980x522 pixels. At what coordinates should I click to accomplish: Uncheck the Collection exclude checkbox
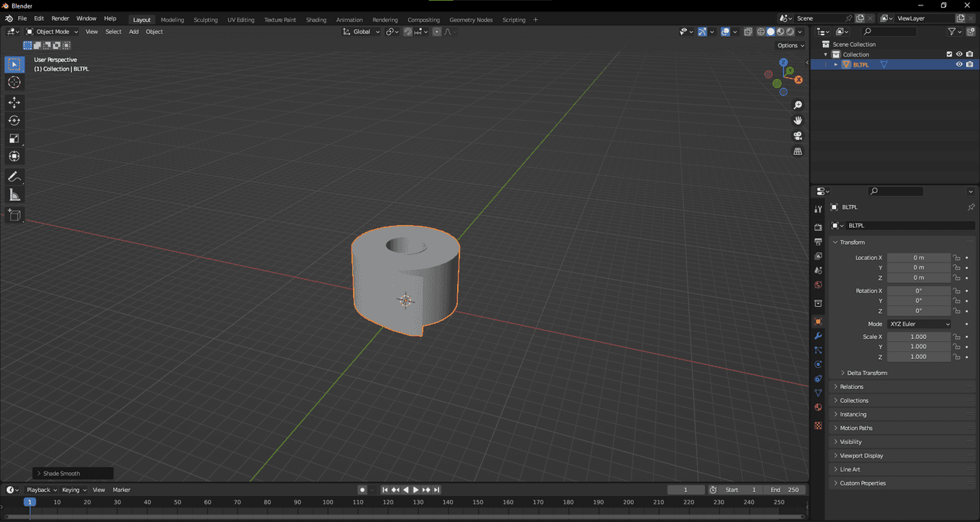pyautogui.click(x=949, y=54)
